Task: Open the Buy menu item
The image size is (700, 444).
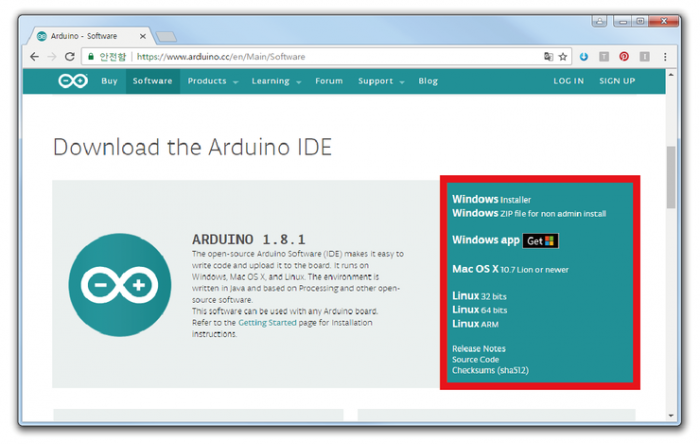Action: point(109,81)
